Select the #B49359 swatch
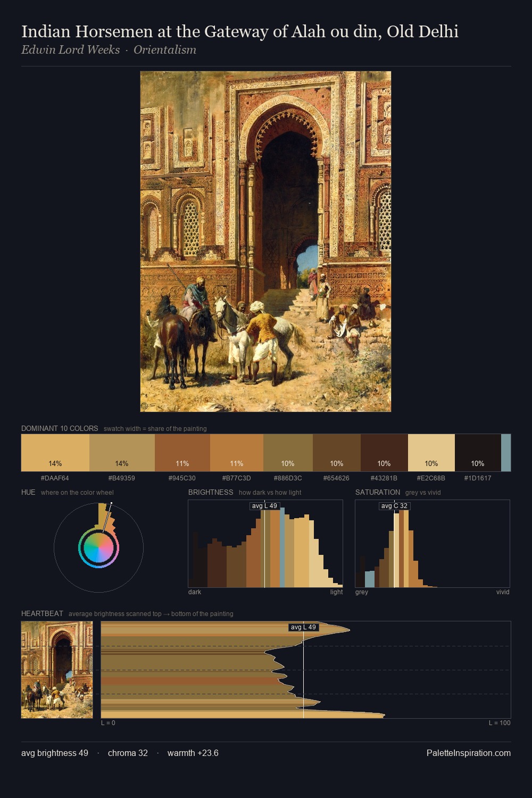The width and height of the screenshot is (532, 798). tap(122, 453)
